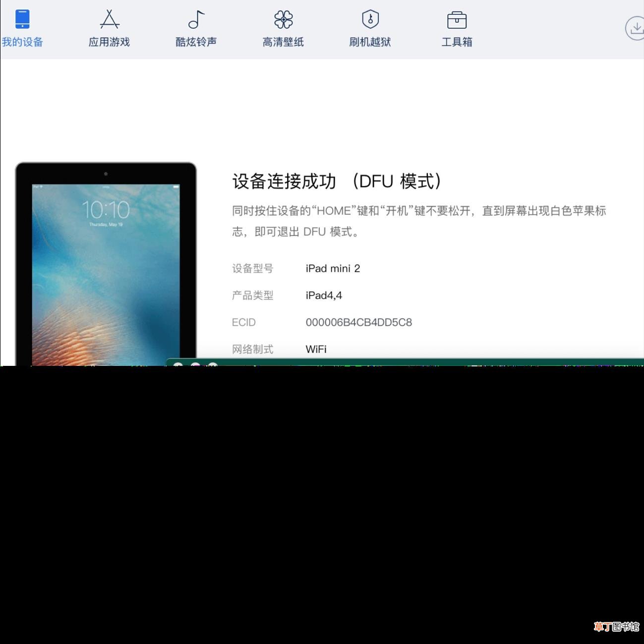Image resolution: width=644 pixels, height=644 pixels.
Task: Click the 产品类型 label
Action: click(x=253, y=295)
